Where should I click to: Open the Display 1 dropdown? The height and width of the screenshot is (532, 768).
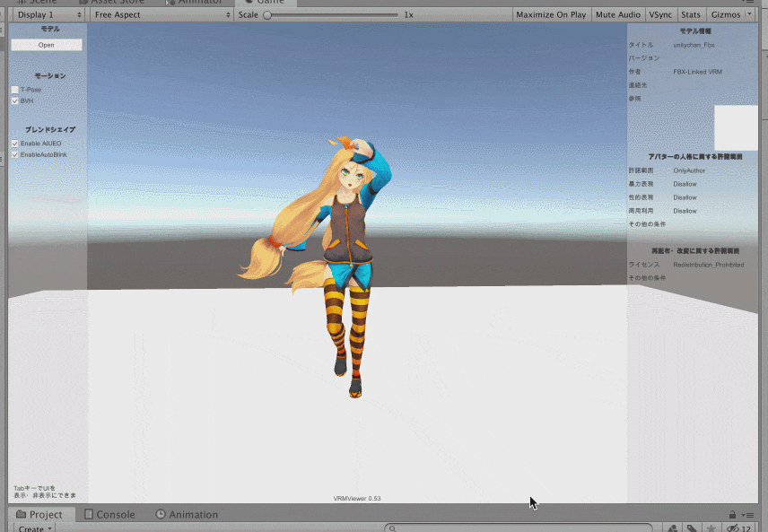pyautogui.click(x=49, y=14)
